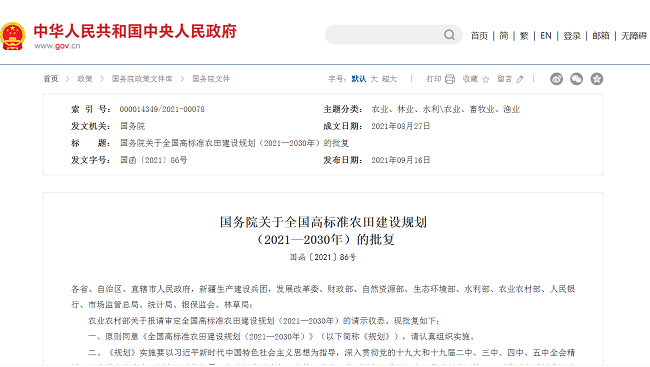
Task: Click the paragraph starting 农业农村部关于报请
Action: (264, 321)
